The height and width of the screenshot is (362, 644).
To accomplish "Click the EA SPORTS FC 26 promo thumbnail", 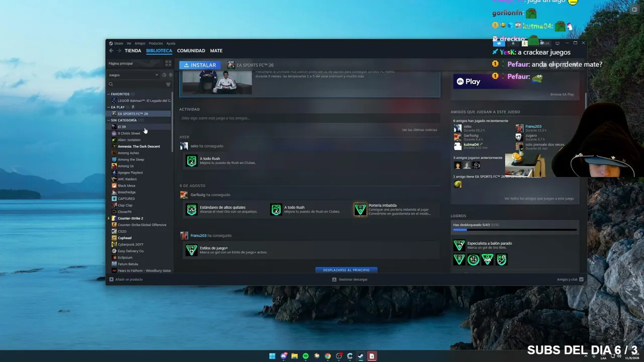I will tap(217, 82).
